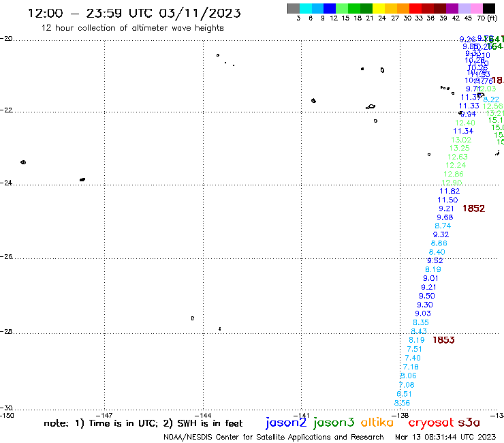Click the black 70 ft color swatch
504x443 pixels.
(488, 9)
